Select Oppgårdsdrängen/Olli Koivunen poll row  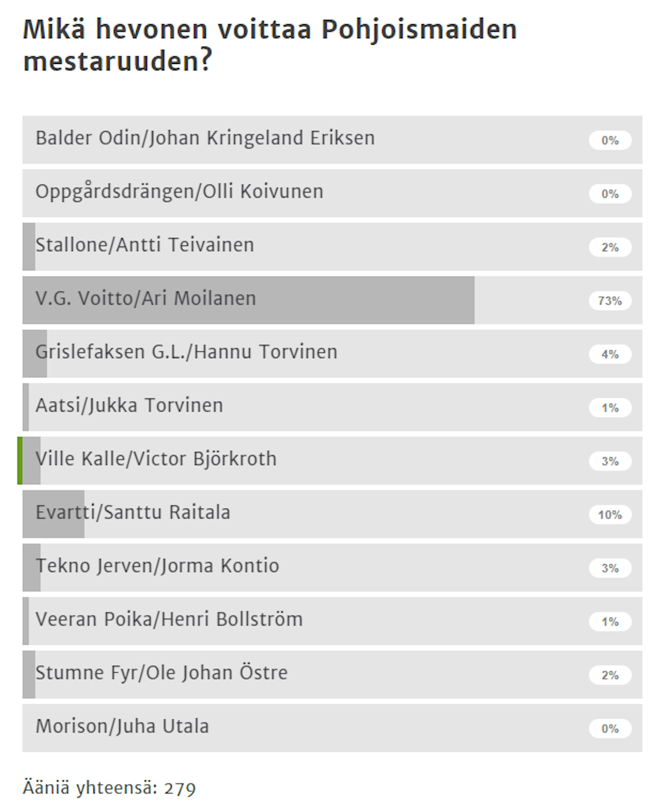point(332,193)
